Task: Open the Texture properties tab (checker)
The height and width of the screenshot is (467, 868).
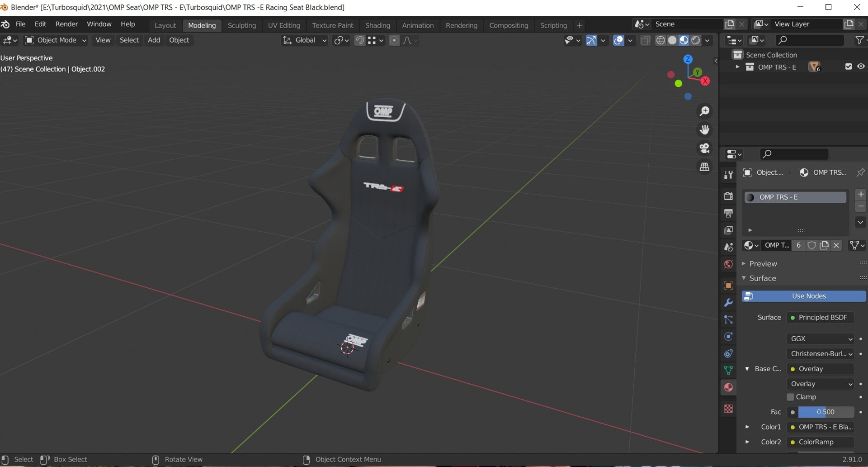Action: click(728, 409)
